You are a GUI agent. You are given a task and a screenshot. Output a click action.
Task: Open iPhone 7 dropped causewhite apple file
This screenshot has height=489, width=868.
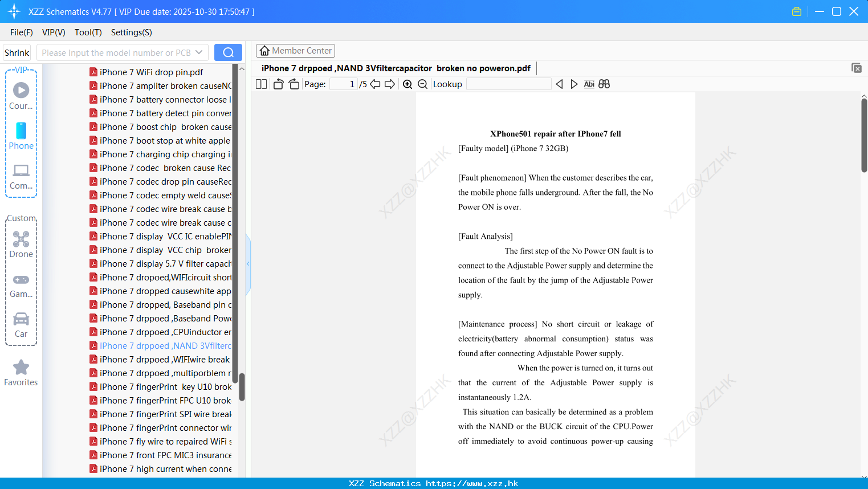tap(160, 291)
